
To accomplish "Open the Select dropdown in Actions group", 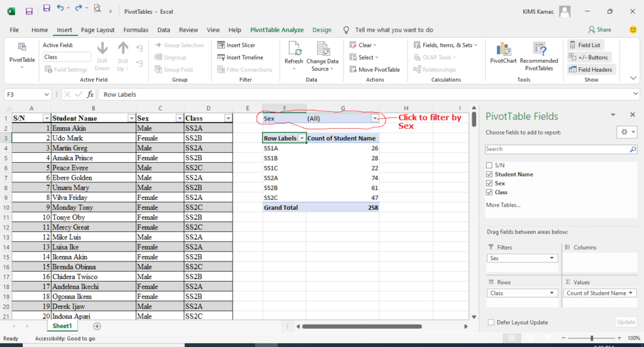I will click(364, 57).
